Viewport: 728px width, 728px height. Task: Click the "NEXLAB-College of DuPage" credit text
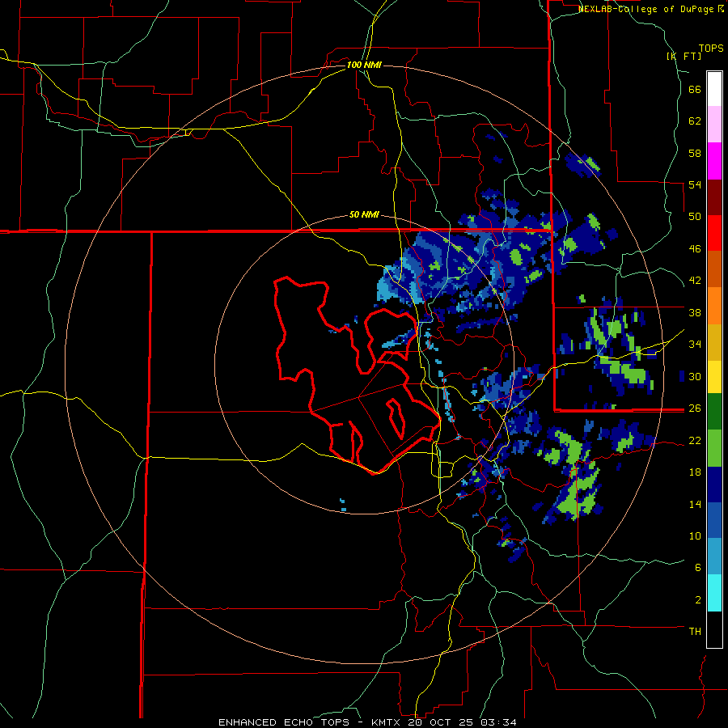tap(646, 9)
